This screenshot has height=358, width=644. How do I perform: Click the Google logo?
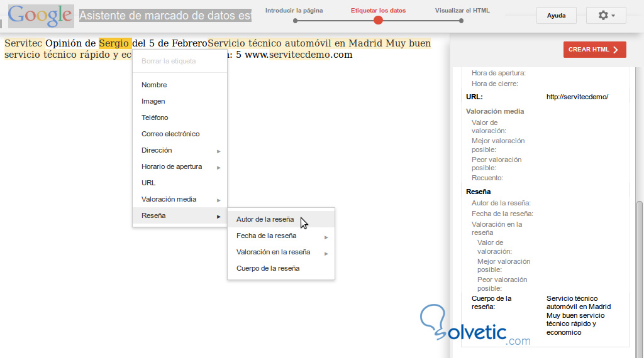tap(41, 16)
